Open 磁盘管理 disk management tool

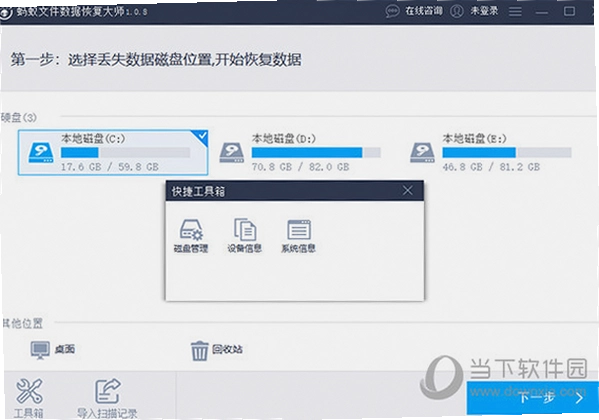tap(191, 236)
